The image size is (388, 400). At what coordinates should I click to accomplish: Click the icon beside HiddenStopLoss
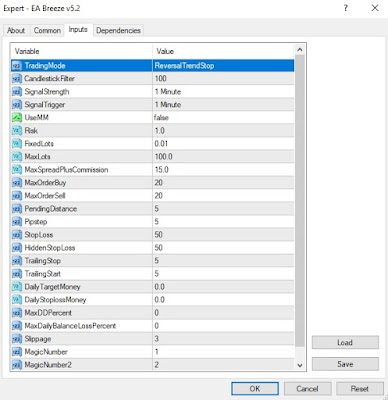coord(17,248)
